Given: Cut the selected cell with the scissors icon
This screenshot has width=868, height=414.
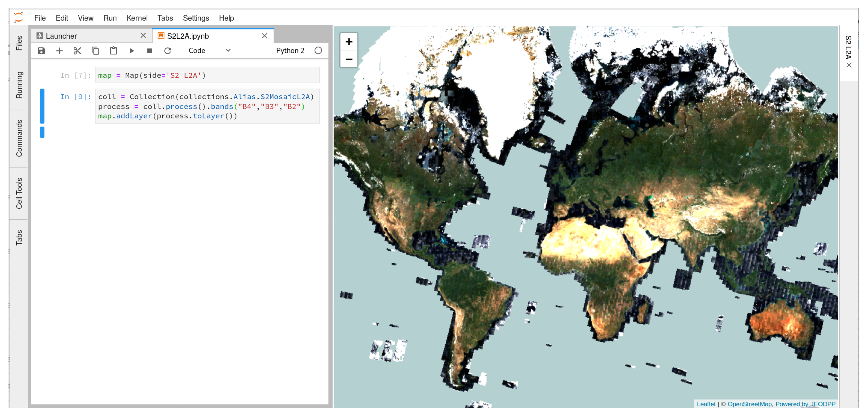Looking at the screenshot, I should [x=77, y=51].
